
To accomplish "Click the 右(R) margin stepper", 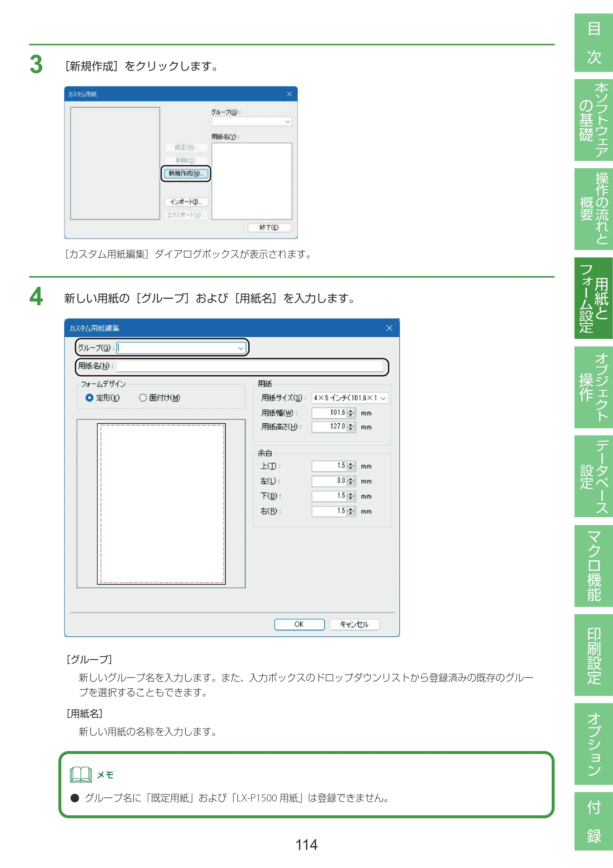I will click(351, 511).
